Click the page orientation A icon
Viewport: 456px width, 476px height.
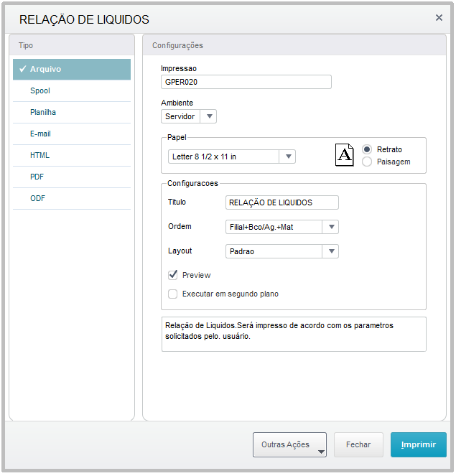coord(344,155)
